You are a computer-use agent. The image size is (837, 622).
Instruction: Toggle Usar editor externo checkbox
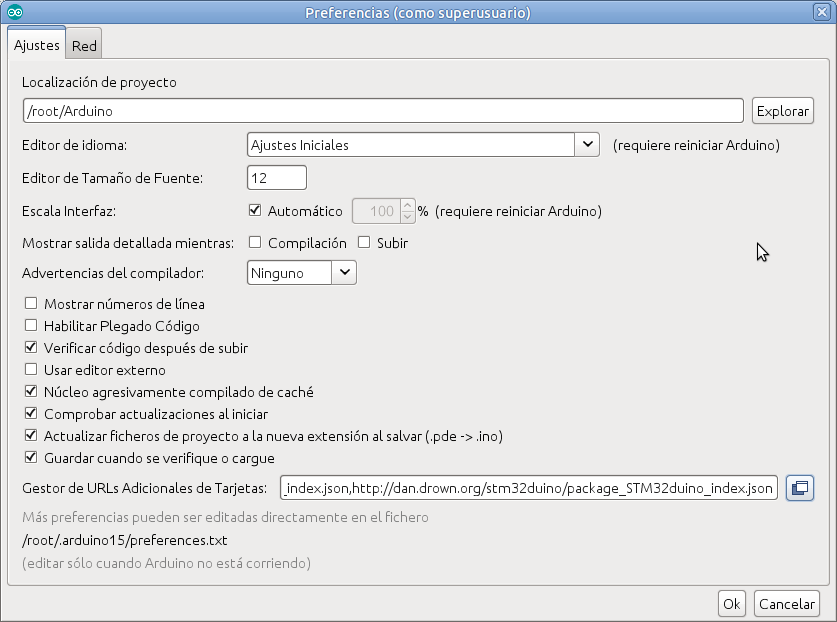pyautogui.click(x=31, y=370)
